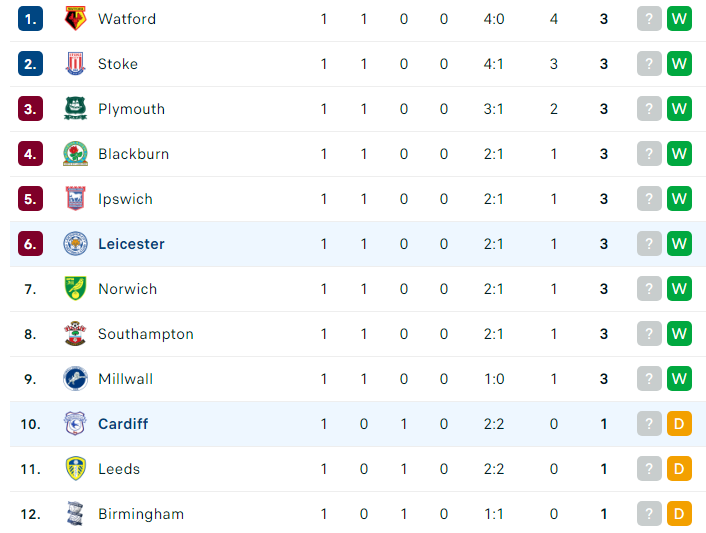Click the blue rank 1 position badge
This screenshot has width=706, height=533.
(x=30, y=18)
